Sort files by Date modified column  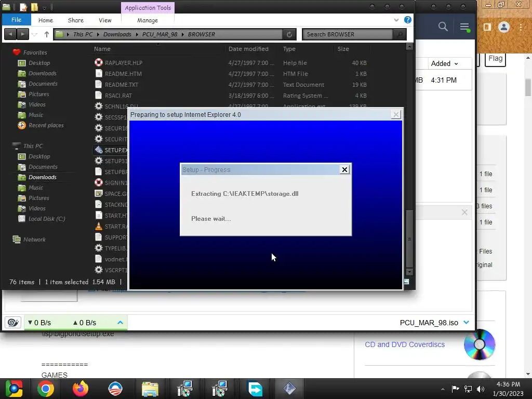pyautogui.click(x=248, y=49)
